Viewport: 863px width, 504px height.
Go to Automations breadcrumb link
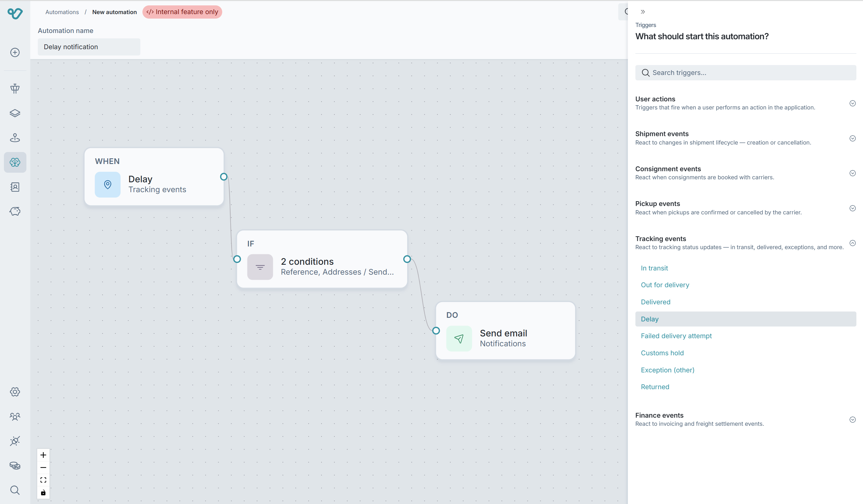click(x=62, y=12)
